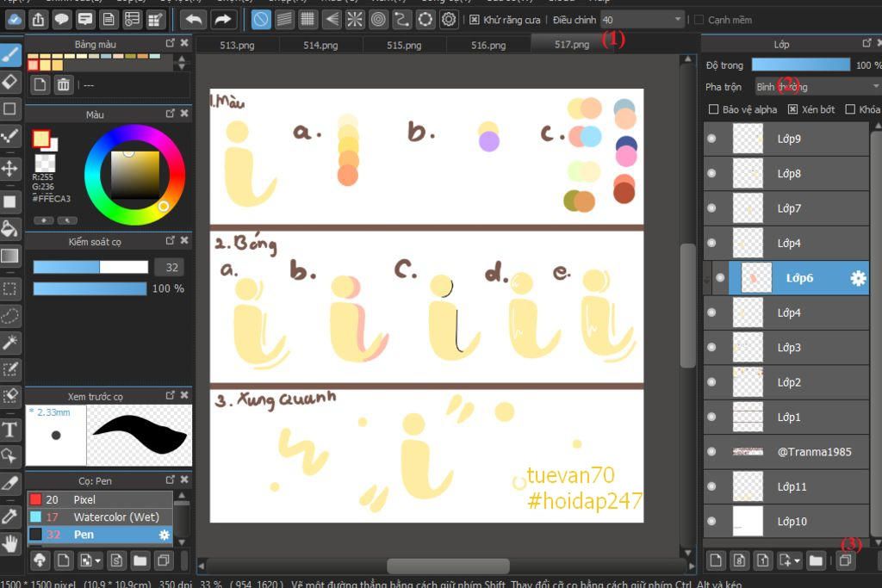Click the Độ trong opacity slider

[x=800, y=65]
